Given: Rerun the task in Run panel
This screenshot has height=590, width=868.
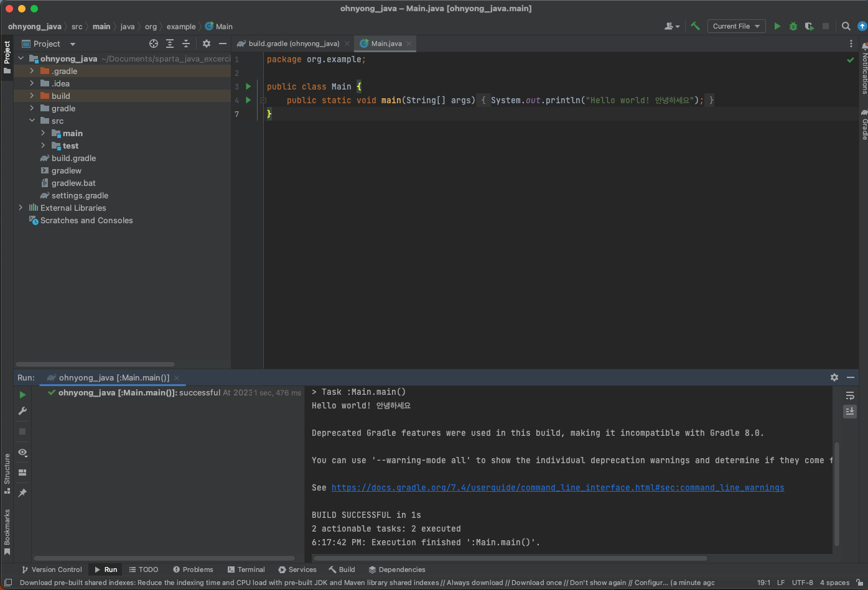Looking at the screenshot, I should [x=22, y=395].
